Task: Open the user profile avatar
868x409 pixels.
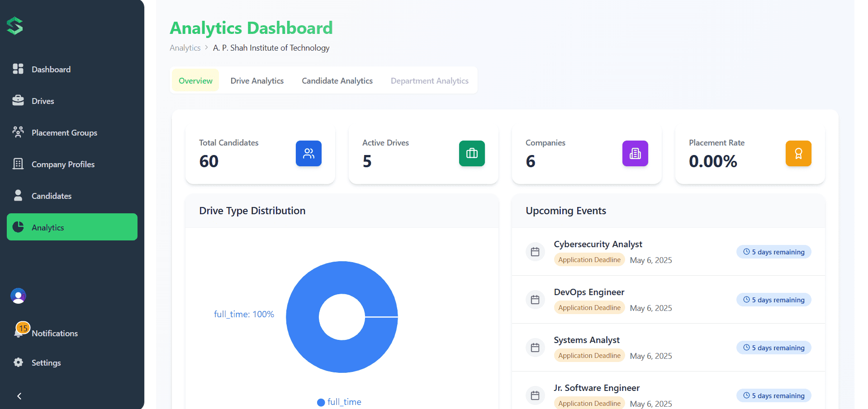Action: tap(18, 296)
